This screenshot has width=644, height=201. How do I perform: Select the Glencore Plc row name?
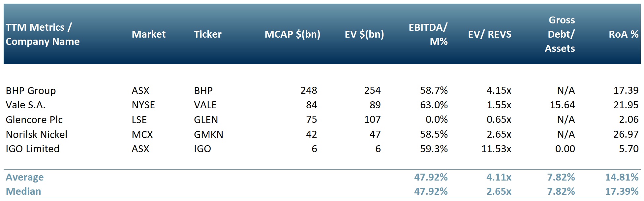[x=34, y=119]
